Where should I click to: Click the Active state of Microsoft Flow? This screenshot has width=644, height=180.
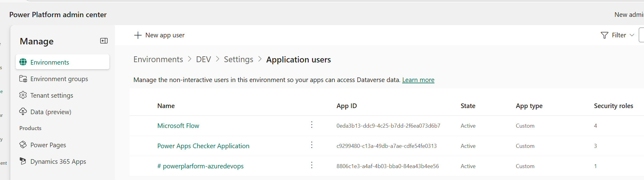(x=468, y=126)
